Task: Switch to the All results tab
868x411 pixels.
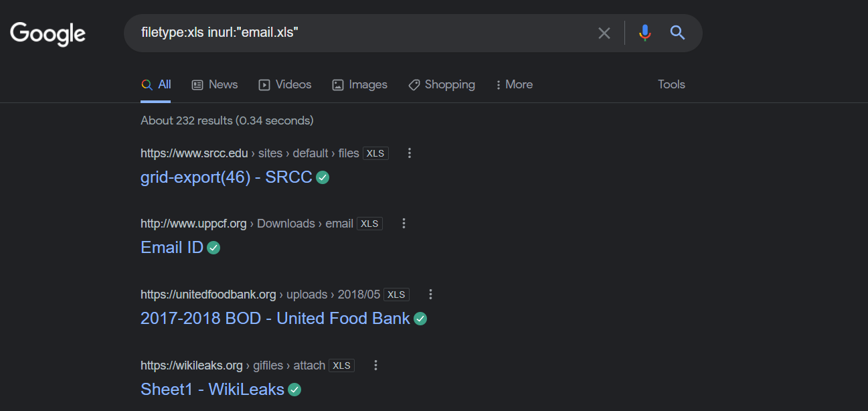Action: pos(156,84)
